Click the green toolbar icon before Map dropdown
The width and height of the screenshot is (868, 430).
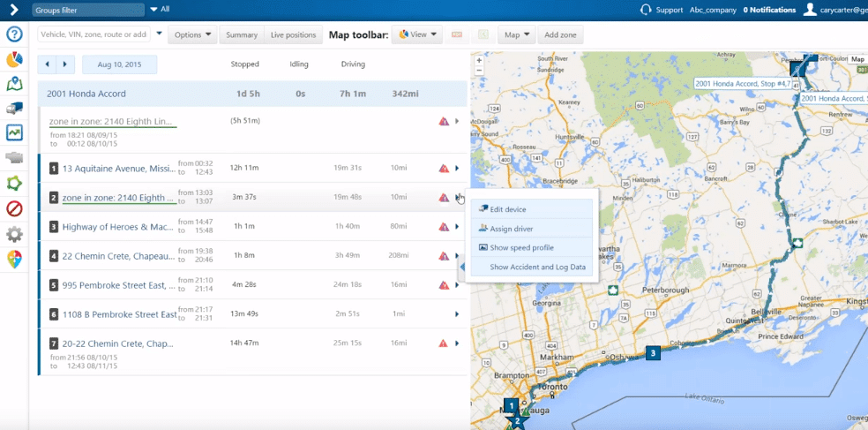(x=483, y=34)
